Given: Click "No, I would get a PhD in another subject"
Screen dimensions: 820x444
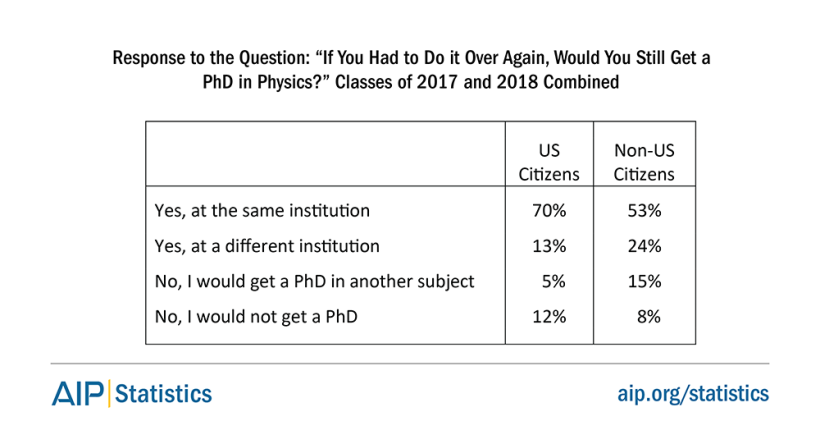Looking at the screenshot, I should click(x=313, y=281).
